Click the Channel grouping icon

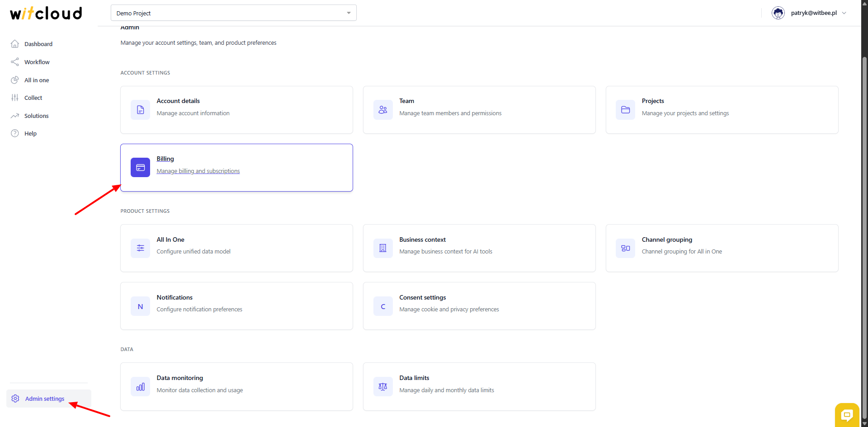point(625,248)
